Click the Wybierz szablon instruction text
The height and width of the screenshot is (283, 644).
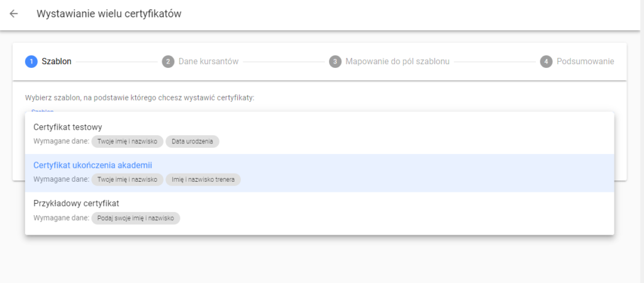pyautogui.click(x=140, y=98)
